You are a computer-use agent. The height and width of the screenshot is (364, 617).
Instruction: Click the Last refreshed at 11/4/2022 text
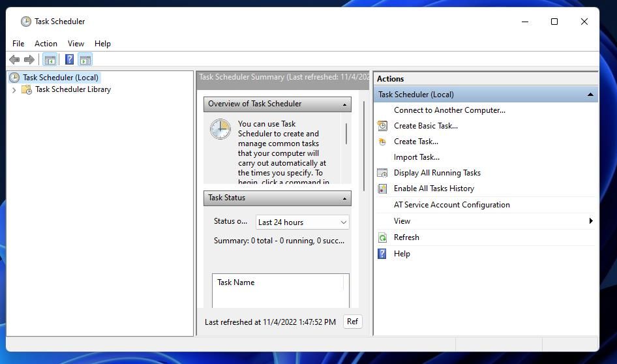point(270,322)
